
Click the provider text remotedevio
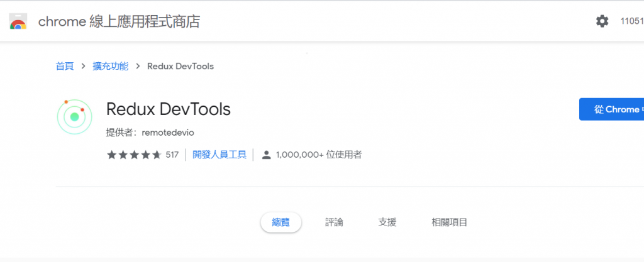[x=167, y=133]
